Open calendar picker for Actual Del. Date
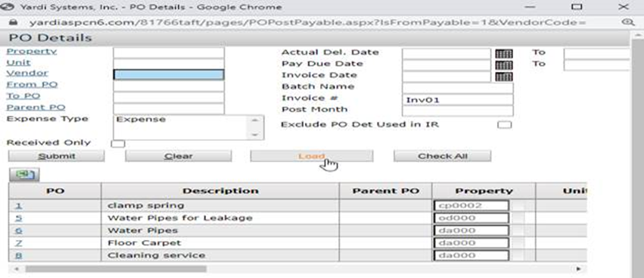This screenshot has height=278, width=644. pyautogui.click(x=504, y=54)
